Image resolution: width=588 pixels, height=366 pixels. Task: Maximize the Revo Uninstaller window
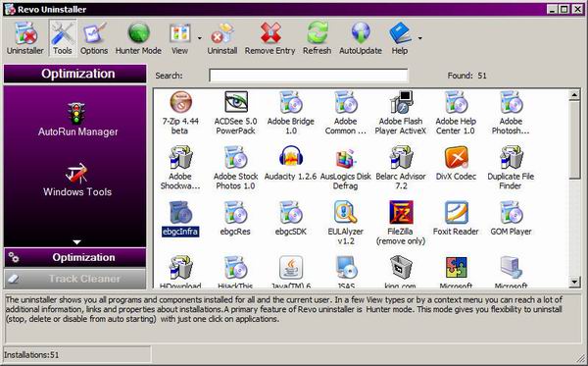(564, 10)
